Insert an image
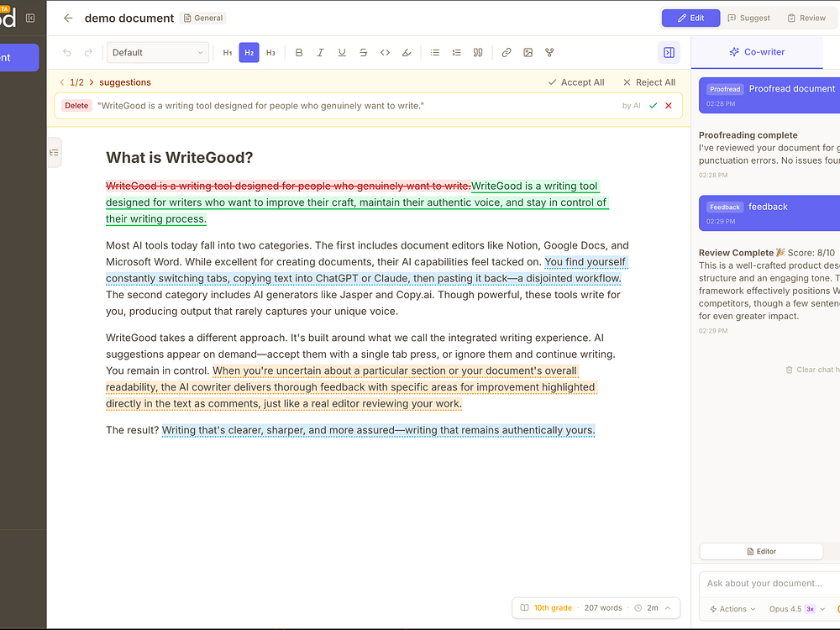The image size is (840, 630). (528, 52)
